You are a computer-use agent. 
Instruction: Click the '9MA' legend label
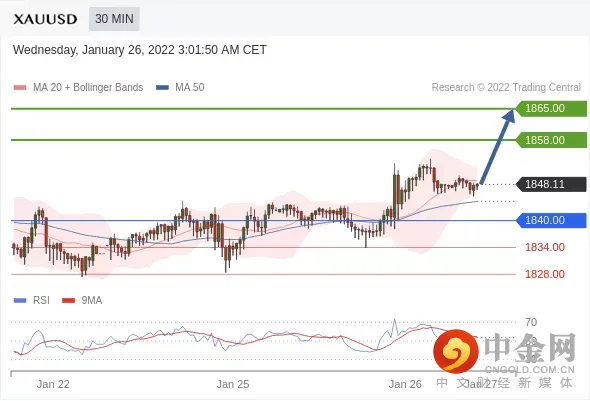point(92,300)
